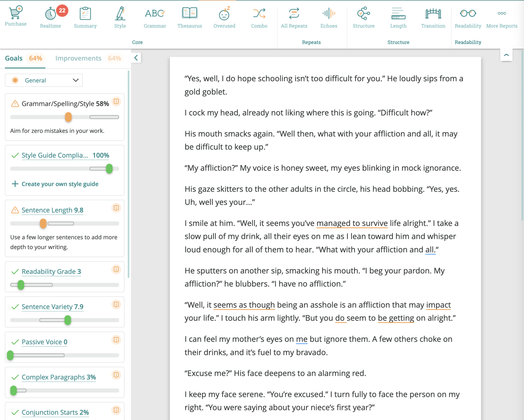Select the Summary report icon
Image resolution: width=524 pixels, height=420 pixels.
[x=85, y=17]
